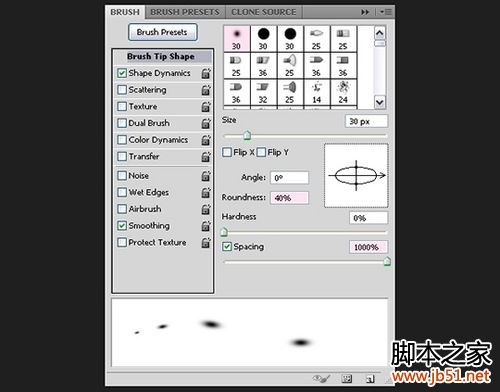Image resolution: width=500 pixels, height=392 pixels.
Task: Toggle the lock icon for Dual Brush
Action: [206, 123]
